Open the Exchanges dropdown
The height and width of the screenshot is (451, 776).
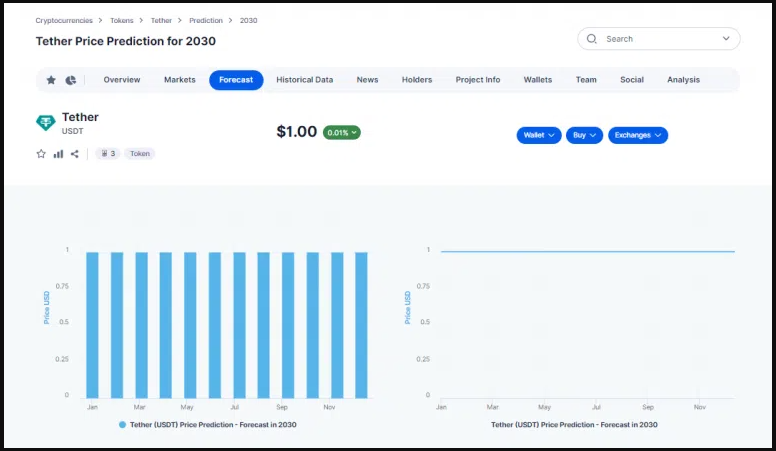point(638,135)
